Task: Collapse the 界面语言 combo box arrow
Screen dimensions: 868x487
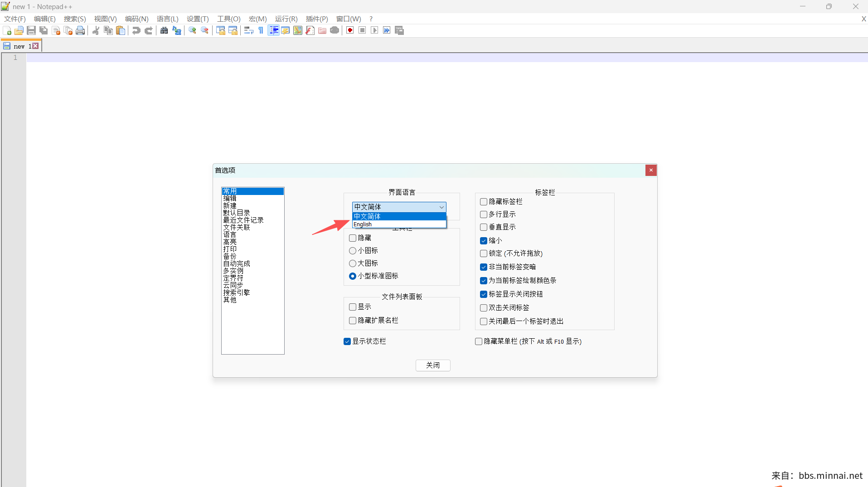Action: (x=441, y=207)
